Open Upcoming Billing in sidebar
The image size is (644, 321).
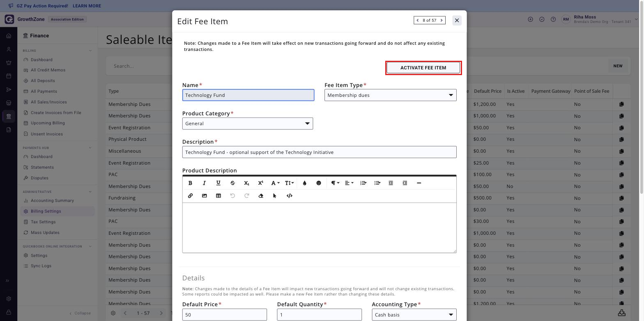(48, 123)
